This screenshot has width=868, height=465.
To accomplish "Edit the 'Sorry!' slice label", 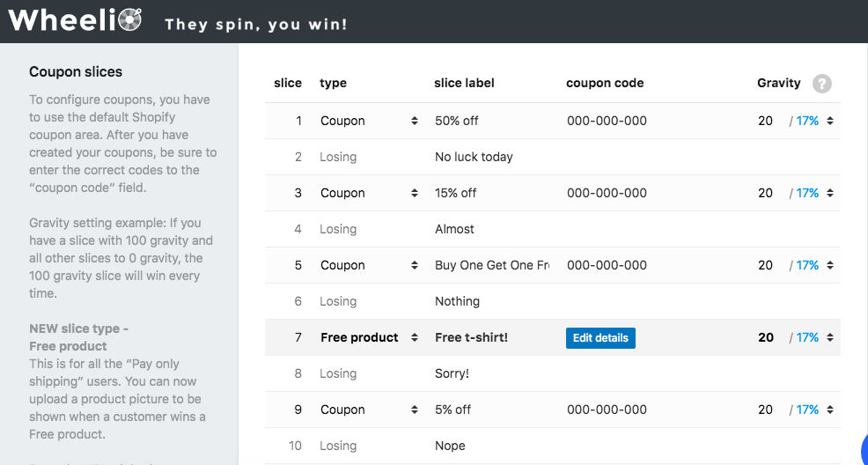I will click(x=489, y=373).
